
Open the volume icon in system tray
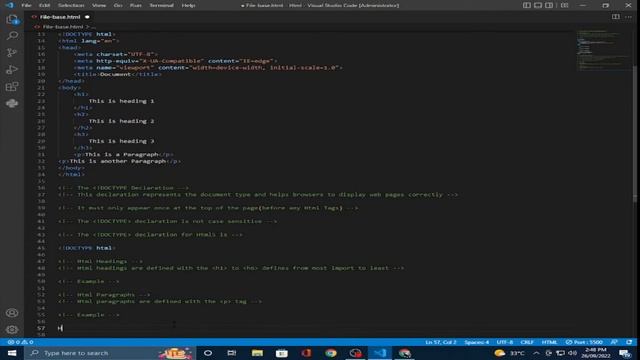coord(573,353)
